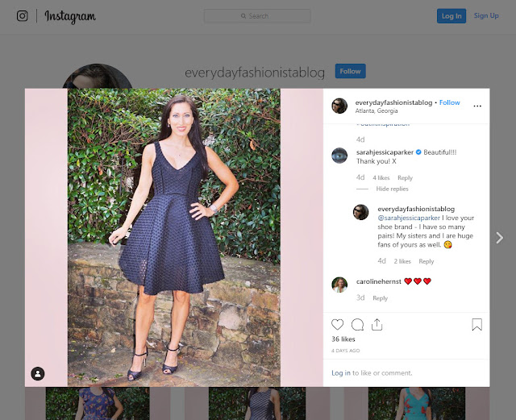Click the everydayfashionistablog username in post header
Screen dimensions: 516x420
393,102
